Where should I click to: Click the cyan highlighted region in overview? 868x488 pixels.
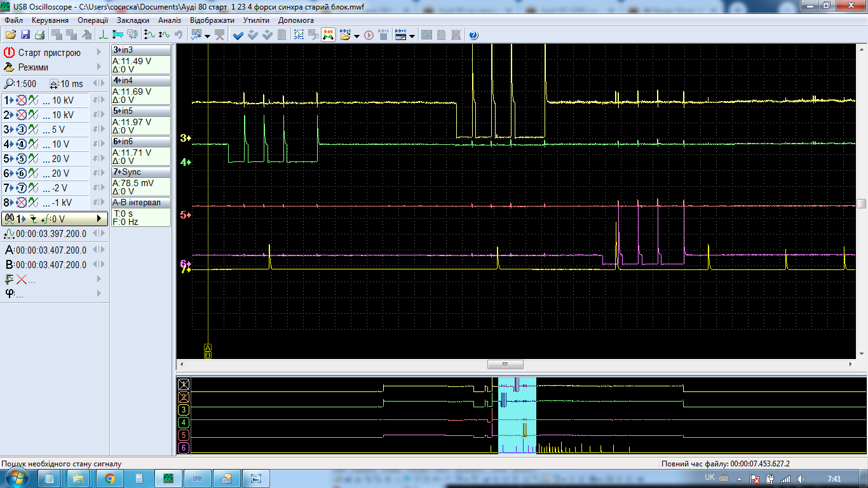tap(517, 416)
